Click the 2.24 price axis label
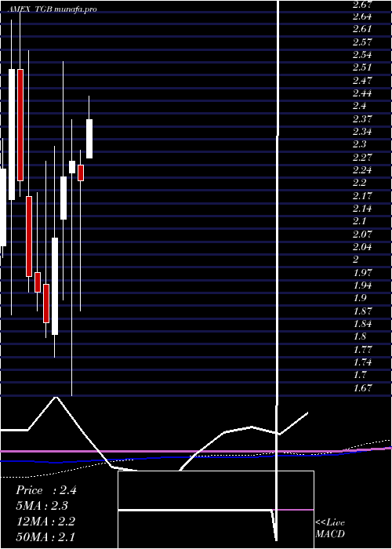 pos(362,170)
